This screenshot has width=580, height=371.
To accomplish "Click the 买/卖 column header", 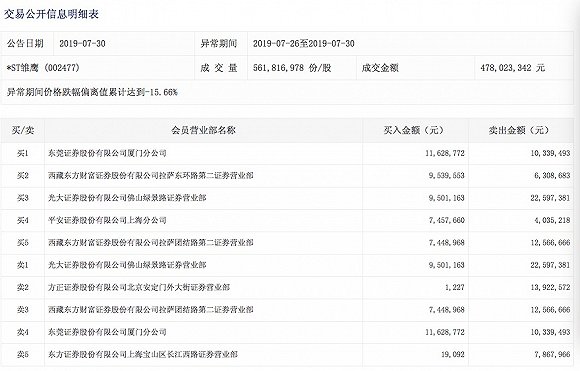I will (x=23, y=130).
